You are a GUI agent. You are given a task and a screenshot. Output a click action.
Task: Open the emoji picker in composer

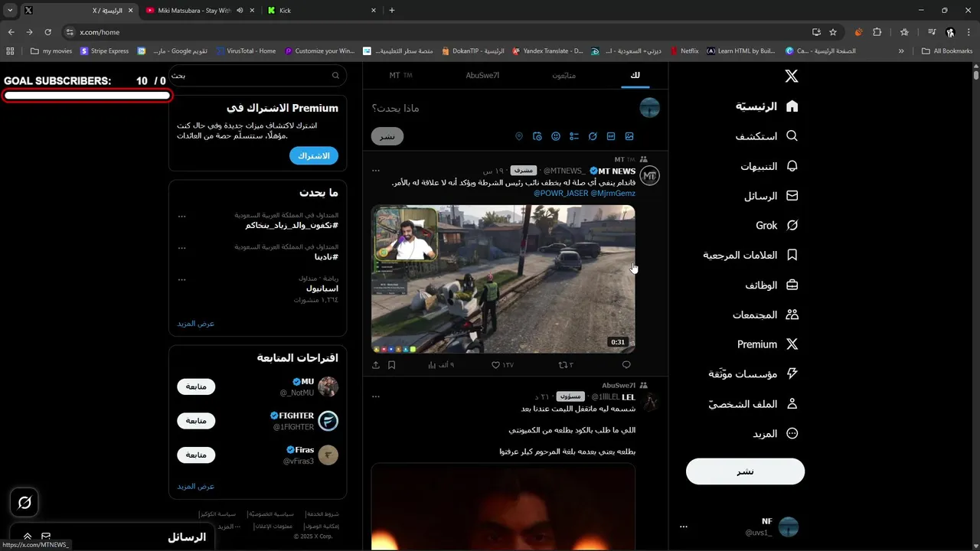pos(556,136)
